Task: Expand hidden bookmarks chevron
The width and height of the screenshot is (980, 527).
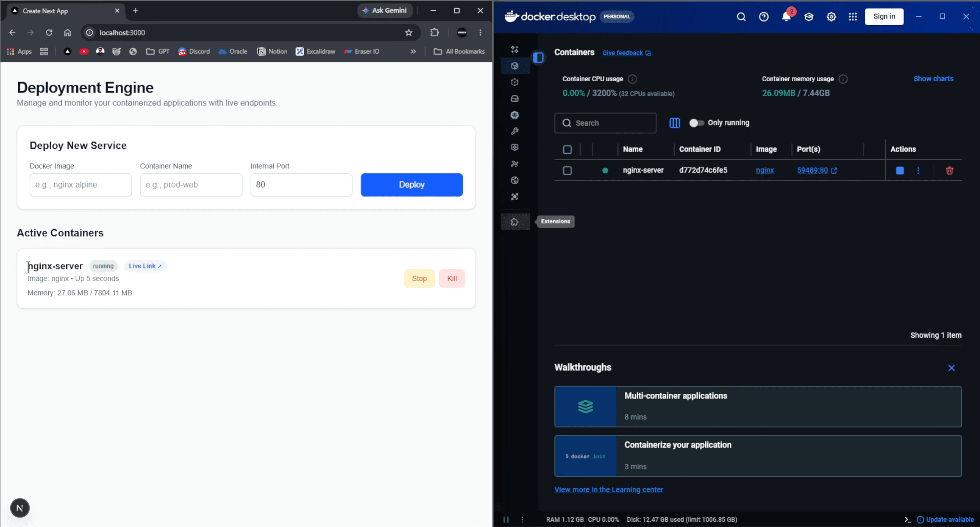Action: click(x=413, y=52)
